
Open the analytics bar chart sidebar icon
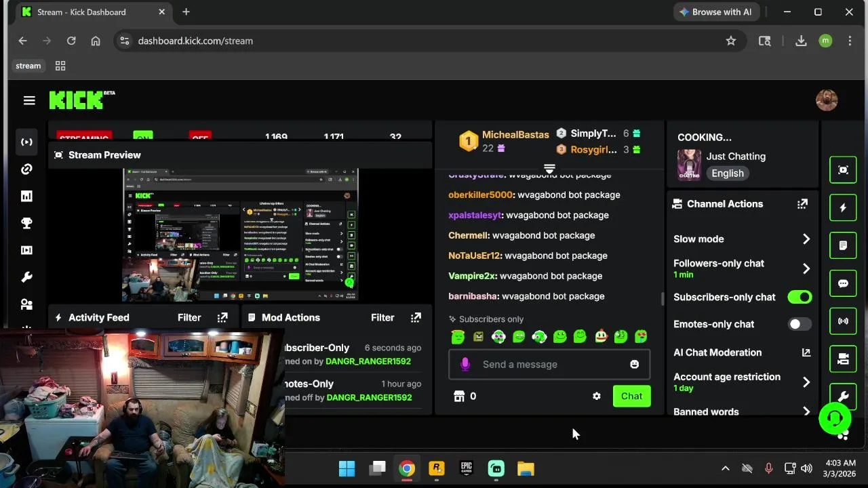coord(26,196)
